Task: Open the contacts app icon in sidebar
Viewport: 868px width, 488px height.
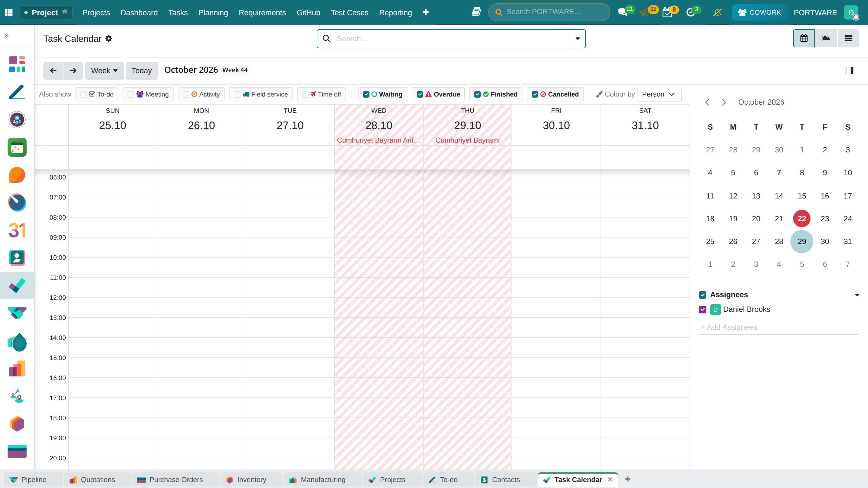Action: tap(17, 258)
